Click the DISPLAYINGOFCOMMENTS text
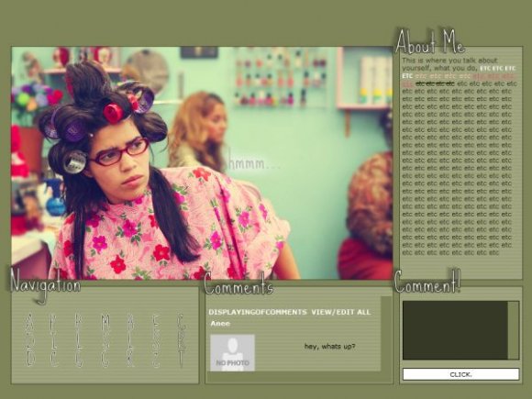This screenshot has height=399, width=532. coord(258,312)
